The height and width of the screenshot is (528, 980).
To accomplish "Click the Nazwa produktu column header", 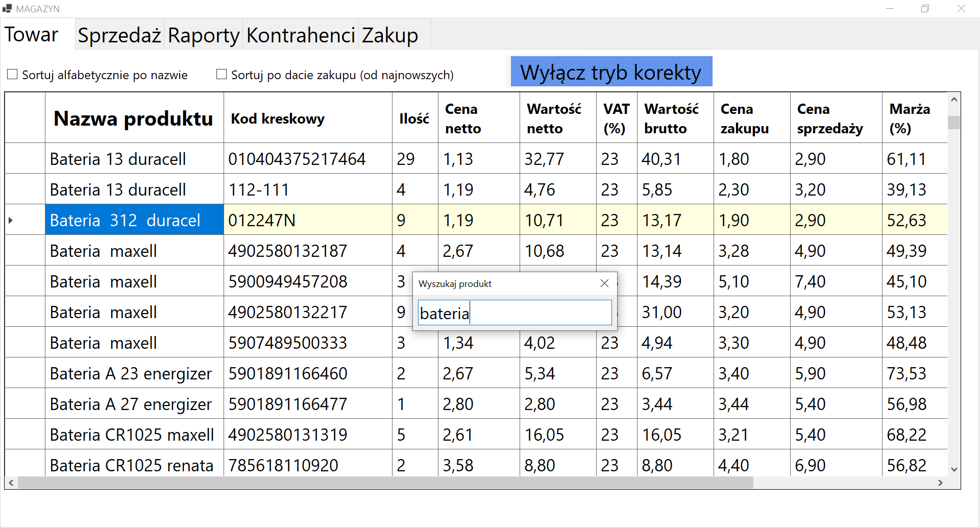I will [134, 118].
